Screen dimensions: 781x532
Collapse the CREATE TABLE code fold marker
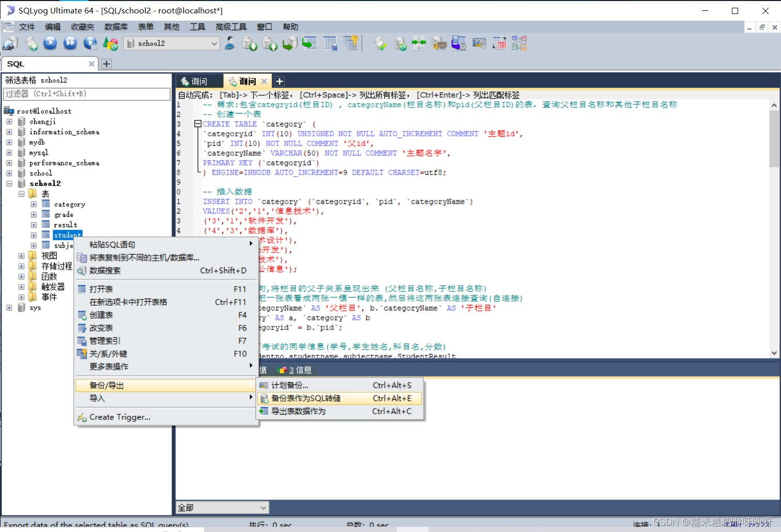(x=197, y=124)
